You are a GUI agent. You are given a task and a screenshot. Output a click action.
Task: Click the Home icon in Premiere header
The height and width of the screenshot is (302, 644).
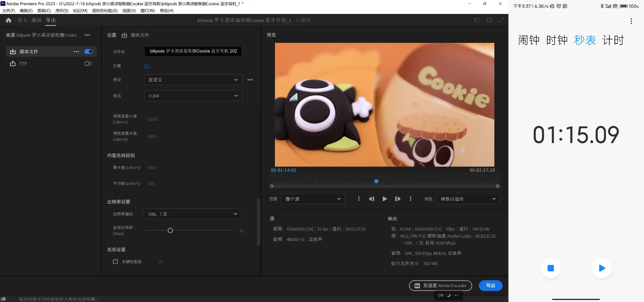[9, 20]
